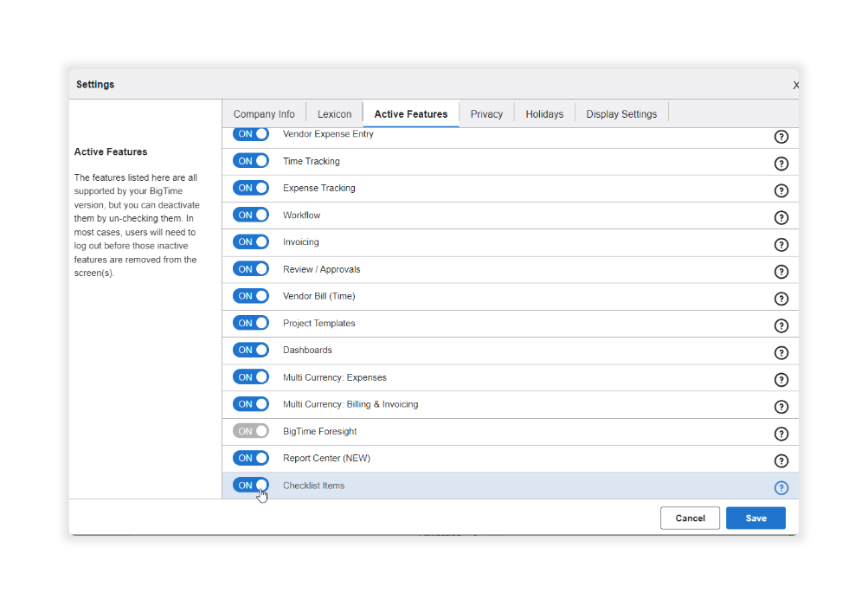The width and height of the screenshot is (868, 605).
Task: Open help for Project Templates
Action: coord(781,325)
